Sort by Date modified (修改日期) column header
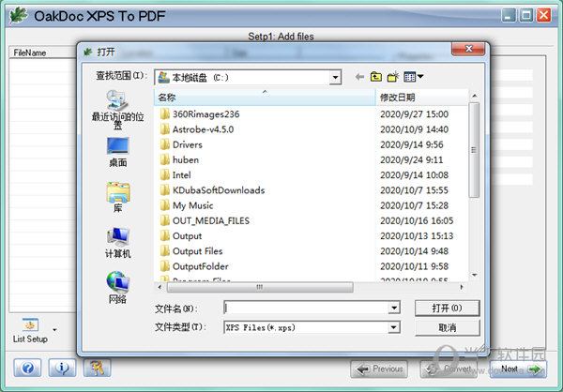Viewport: 563px width, 392px height. pos(422,98)
